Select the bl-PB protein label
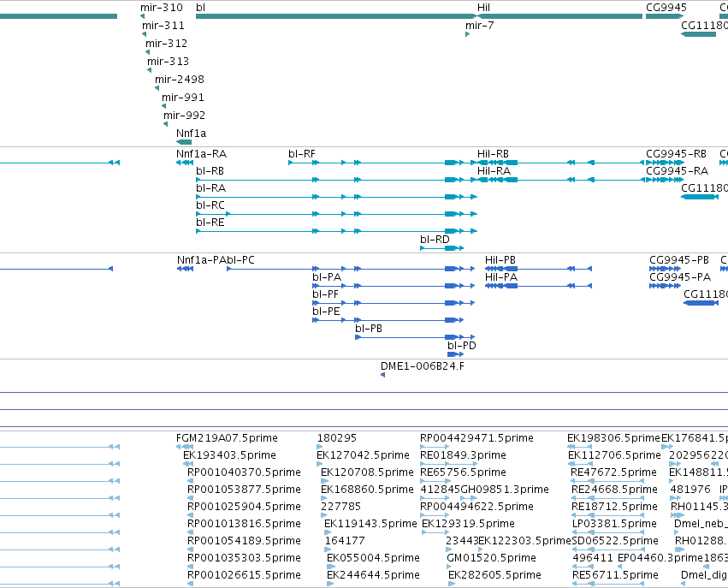Image resolution: width=728 pixels, height=588 pixels. (x=369, y=329)
